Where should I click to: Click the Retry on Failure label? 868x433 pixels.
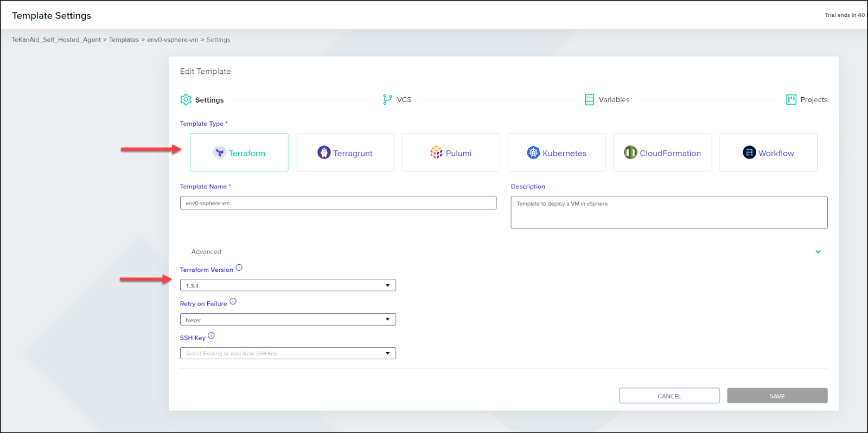(203, 304)
